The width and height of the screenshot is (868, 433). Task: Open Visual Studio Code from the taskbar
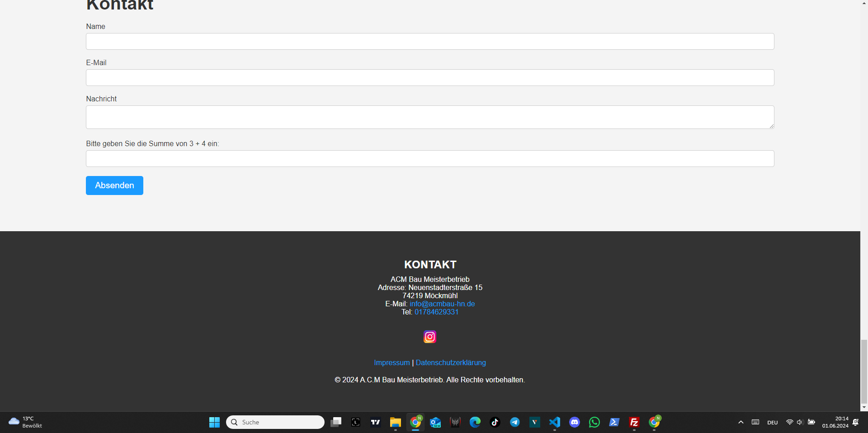(x=554, y=422)
